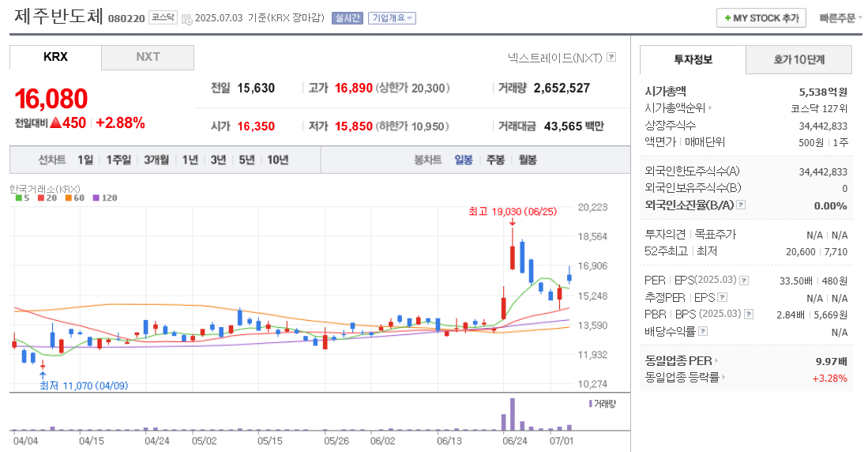This screenshot has height=452, width=868.
Task: Switch to the KRX tab
Action: coord(55,57)
